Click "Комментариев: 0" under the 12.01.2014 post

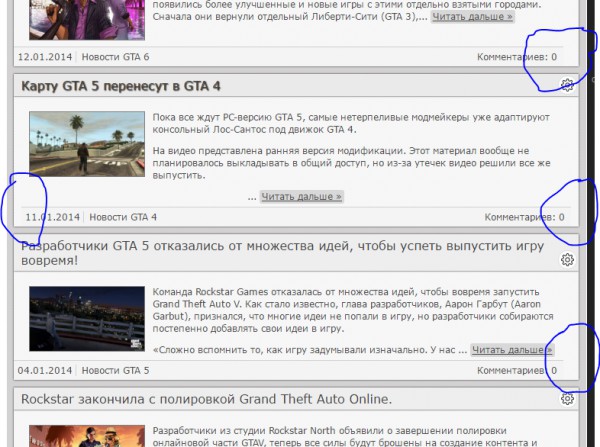(x=517, y=57)
